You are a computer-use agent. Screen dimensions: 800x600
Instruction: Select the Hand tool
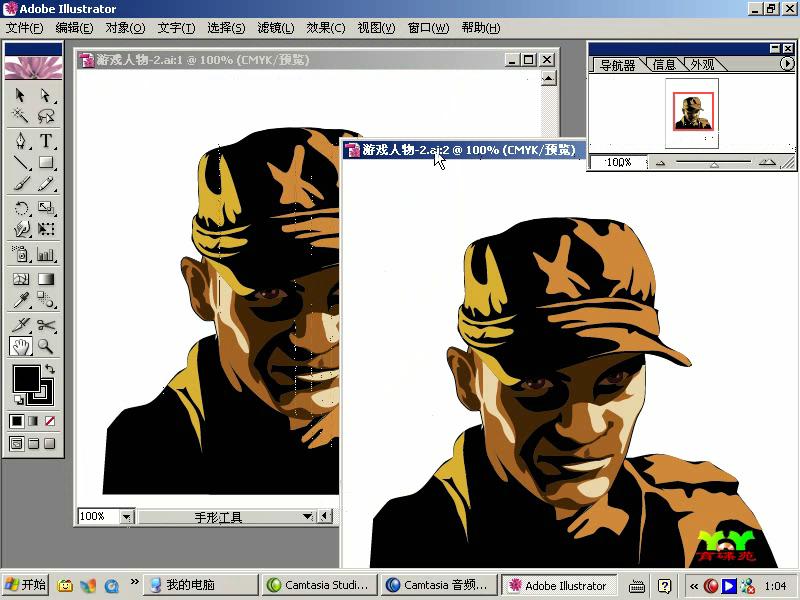(20, 346)
